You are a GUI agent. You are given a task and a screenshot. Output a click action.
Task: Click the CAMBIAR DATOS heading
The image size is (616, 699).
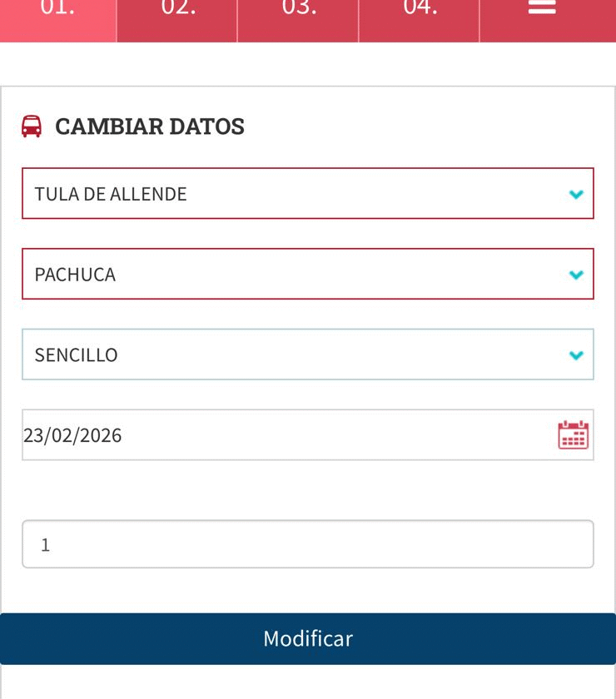click(150, 126)
